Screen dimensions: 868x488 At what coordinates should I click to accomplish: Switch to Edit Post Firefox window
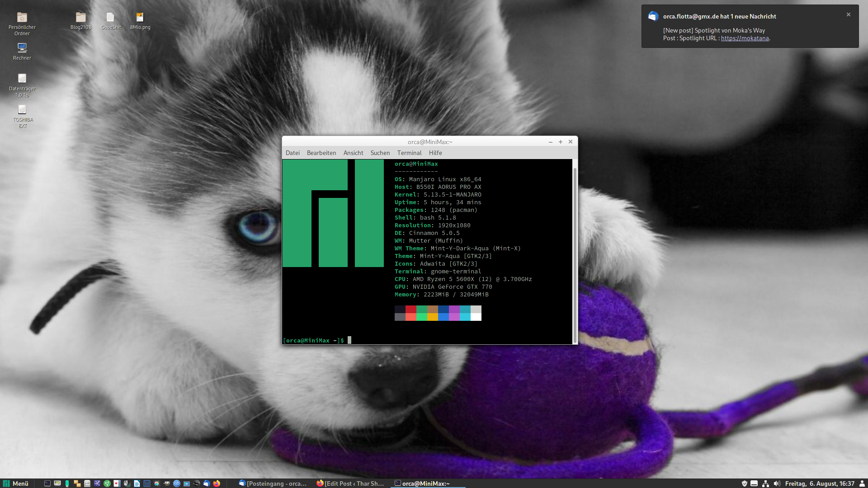[x=351, y=483]
